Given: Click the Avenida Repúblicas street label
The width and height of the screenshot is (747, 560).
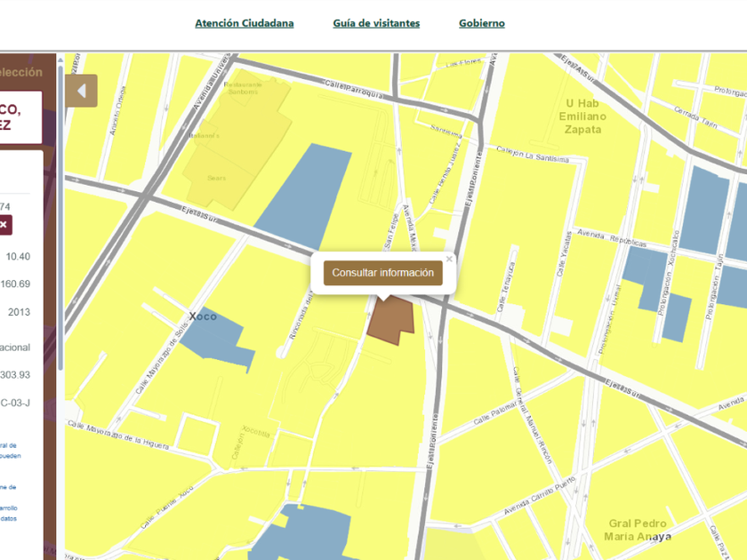Looking at the screenshot, I should tap(612, 237).
